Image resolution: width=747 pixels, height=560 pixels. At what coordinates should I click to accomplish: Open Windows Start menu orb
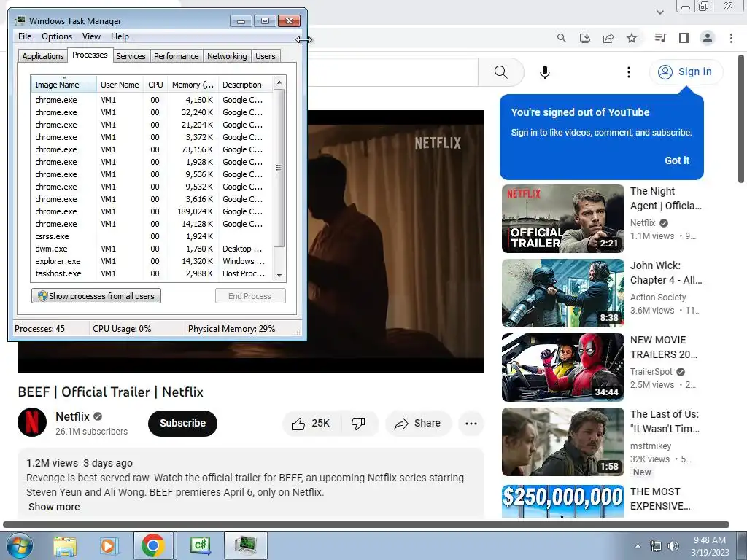click(19, 545)
